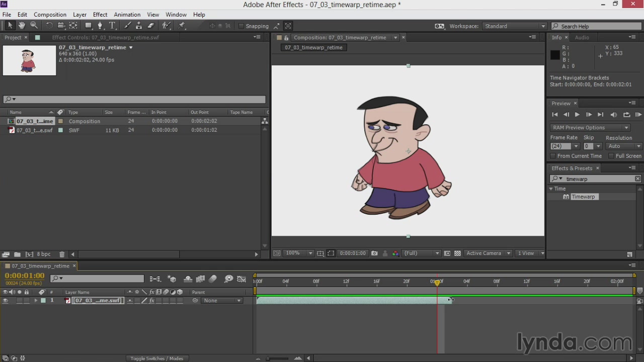
Task: Select the Horizontal Type tool
Action: [112, 26]
